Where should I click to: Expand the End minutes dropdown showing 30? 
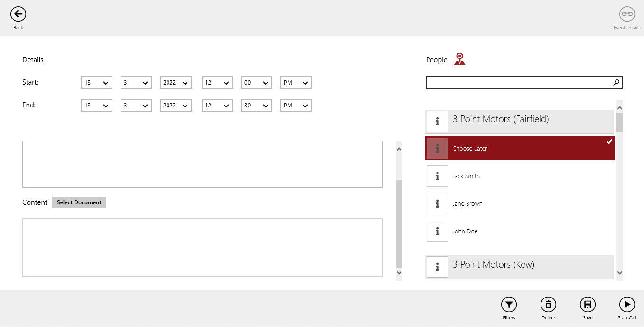(257, 106)
